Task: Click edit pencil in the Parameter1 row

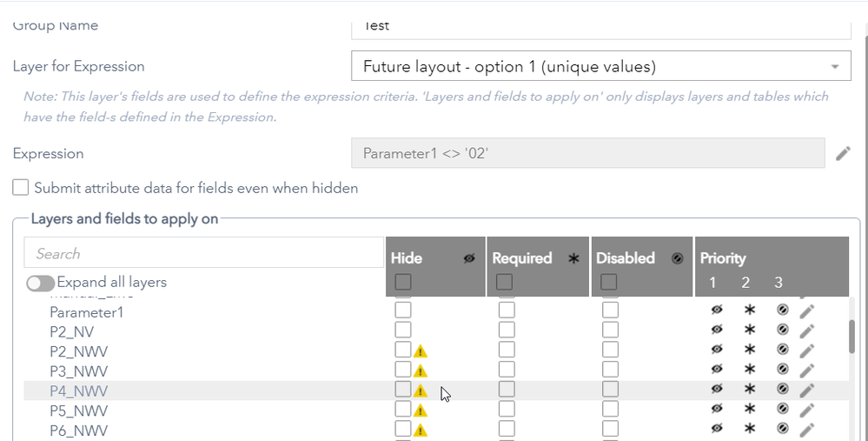Action: pos(807,311)
